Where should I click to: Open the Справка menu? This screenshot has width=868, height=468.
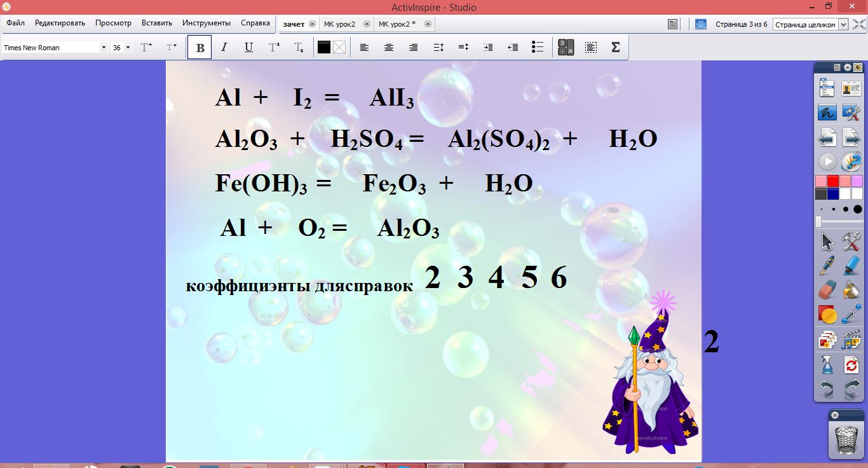[x=255, y=23]
